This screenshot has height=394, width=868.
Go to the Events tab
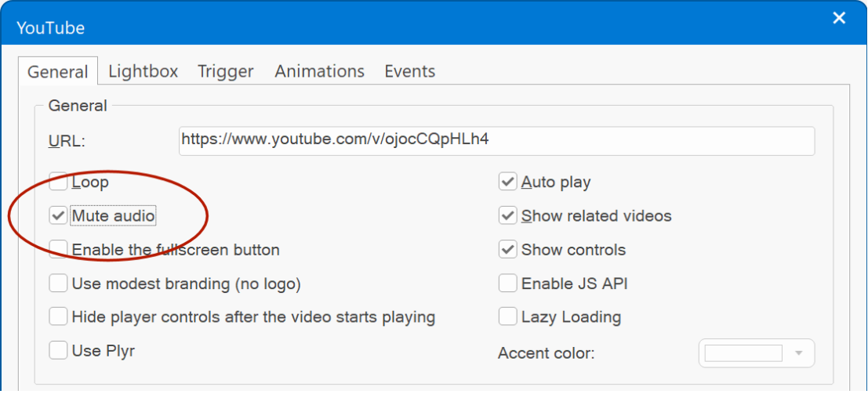click(x=409, y=71)
